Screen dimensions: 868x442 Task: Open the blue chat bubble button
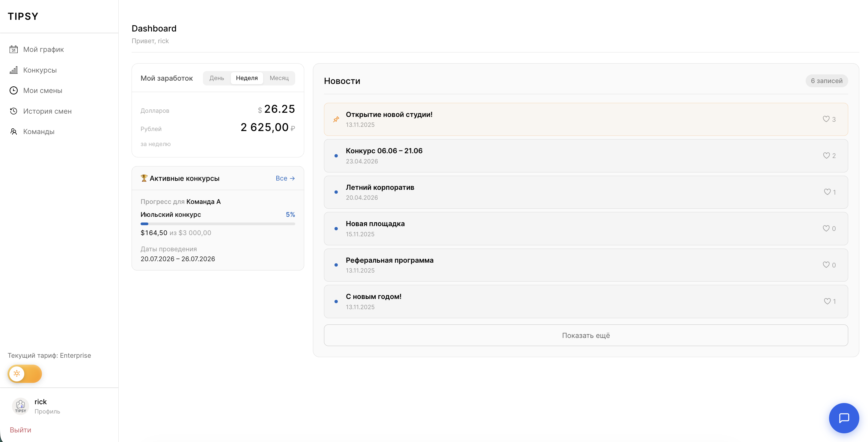844,418
